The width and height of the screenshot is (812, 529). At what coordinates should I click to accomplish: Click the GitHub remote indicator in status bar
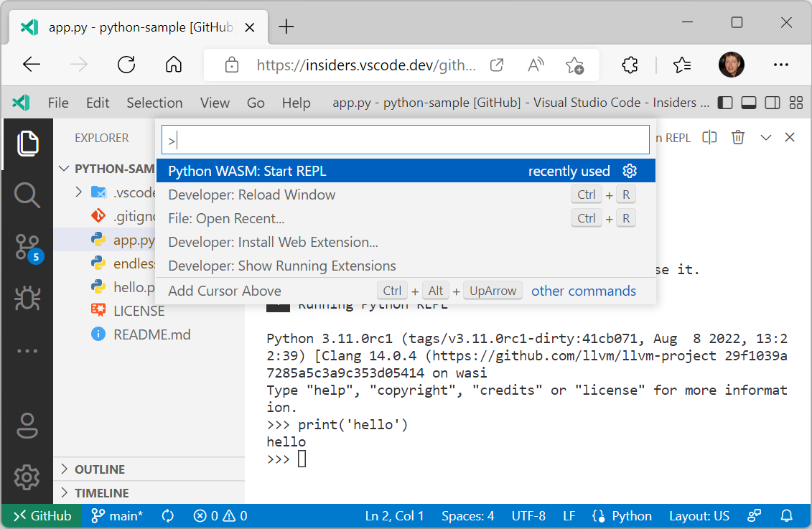point(41,515)
